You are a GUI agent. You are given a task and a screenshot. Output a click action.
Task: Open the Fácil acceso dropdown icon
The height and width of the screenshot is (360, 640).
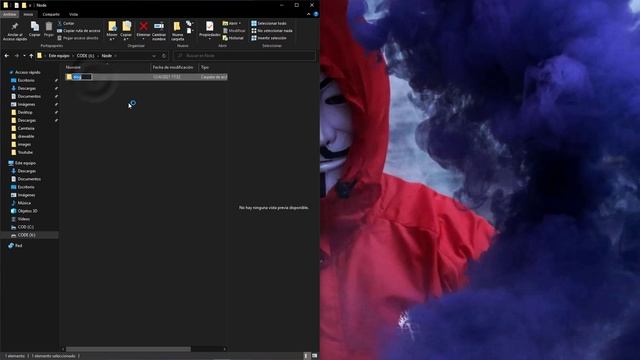point(189,31)
